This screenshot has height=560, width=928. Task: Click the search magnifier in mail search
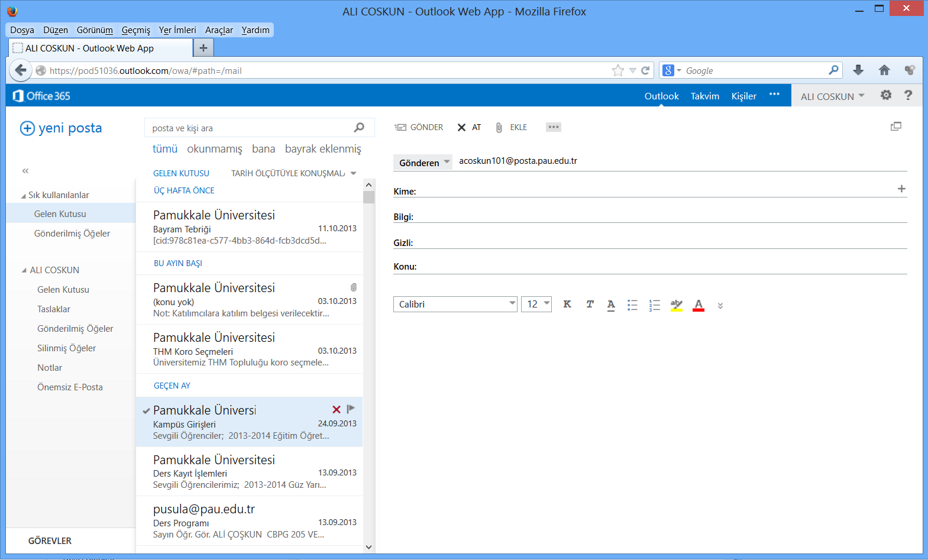coord(359,128)
